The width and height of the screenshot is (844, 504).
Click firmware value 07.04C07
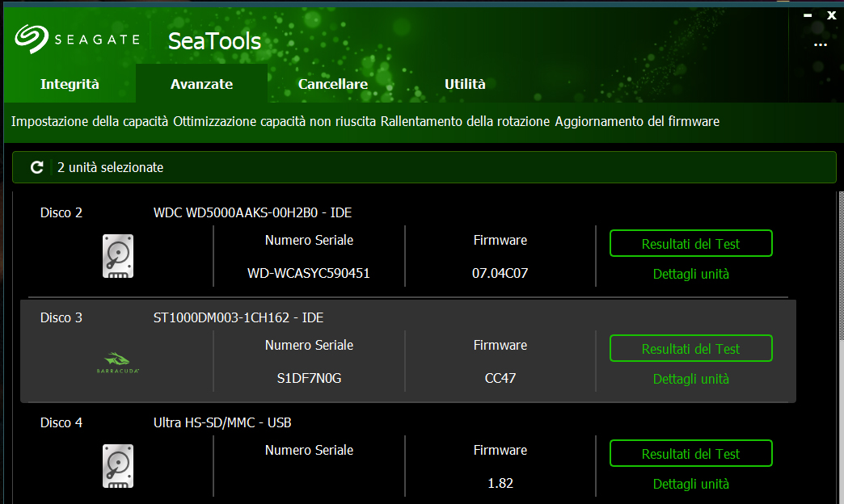[500, 273]
